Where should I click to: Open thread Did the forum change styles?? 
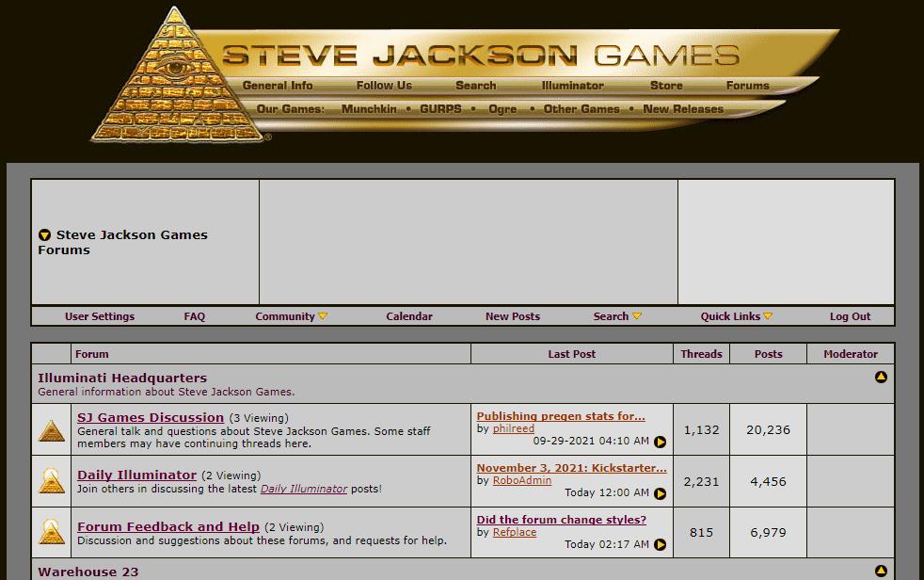(x=562, y=520)
